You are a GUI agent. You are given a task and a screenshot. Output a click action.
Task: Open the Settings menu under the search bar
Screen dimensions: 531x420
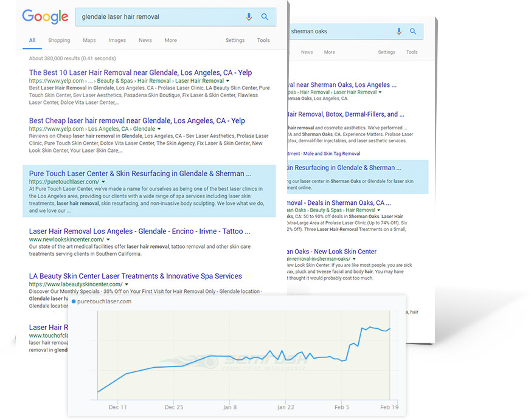pos(235,40)
